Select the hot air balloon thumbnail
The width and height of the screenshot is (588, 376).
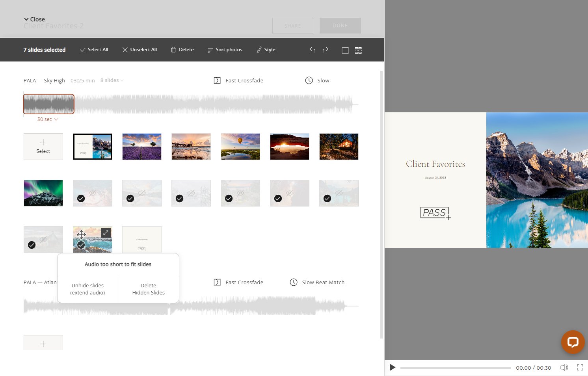[240, 147]
